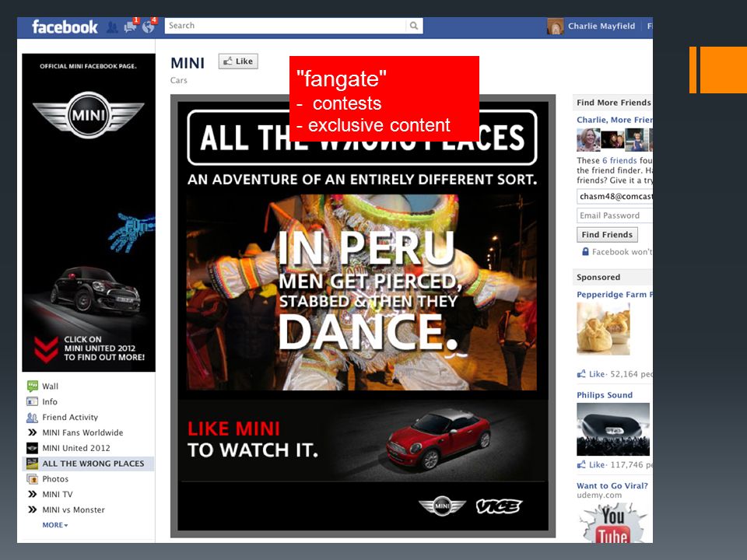Open notifications globe icon

[x=149, y=26]
